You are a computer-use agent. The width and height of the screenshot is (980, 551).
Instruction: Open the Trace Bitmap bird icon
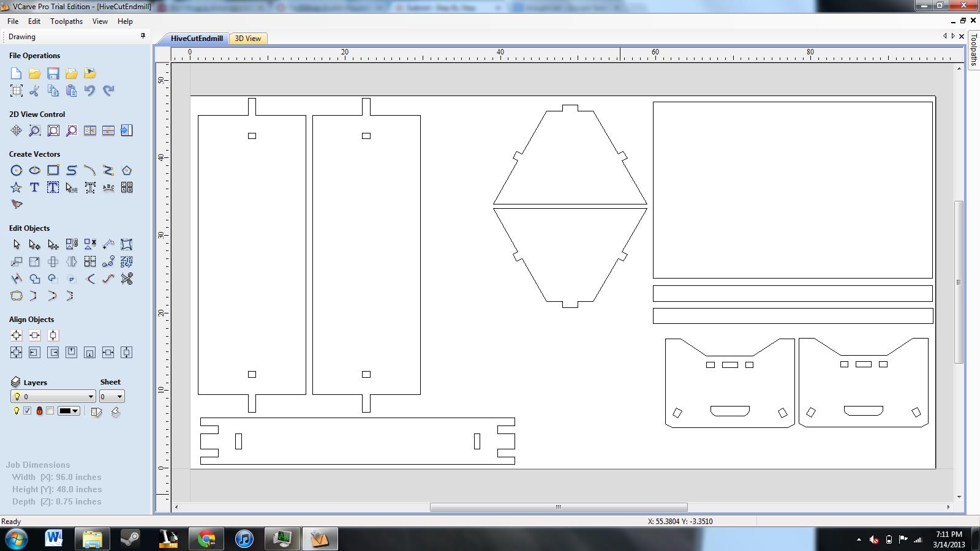coord(17,204)
